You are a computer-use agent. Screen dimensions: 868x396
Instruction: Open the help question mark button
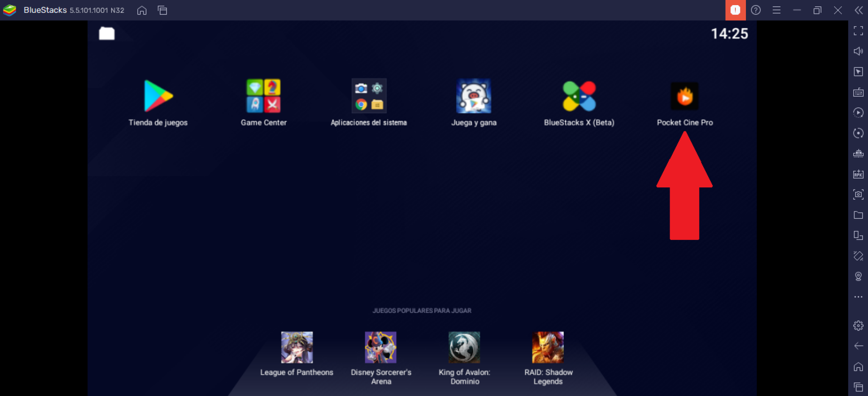tap(756, 10)
